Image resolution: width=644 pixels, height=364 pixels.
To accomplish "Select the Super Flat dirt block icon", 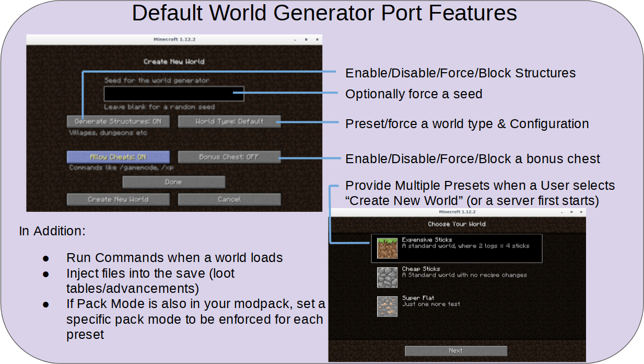I will (387, 306).
